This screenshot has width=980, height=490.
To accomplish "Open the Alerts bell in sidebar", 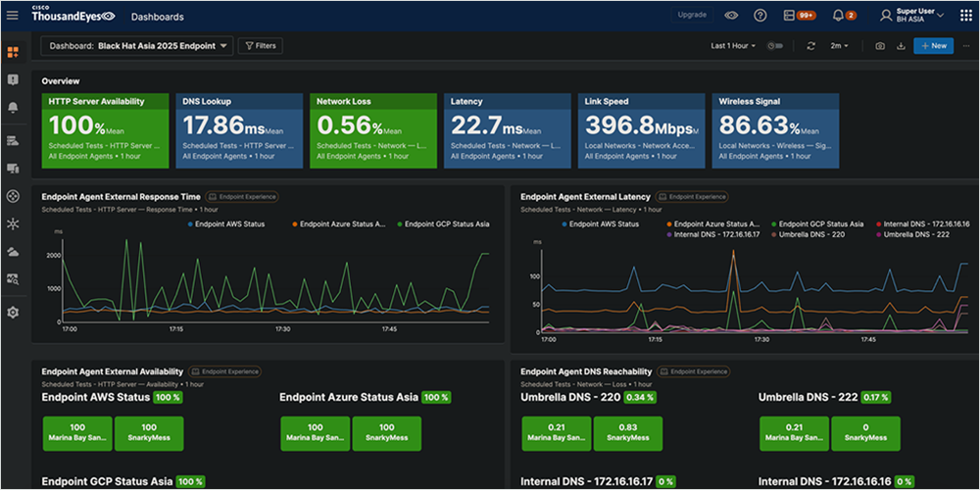I will 13,107.
